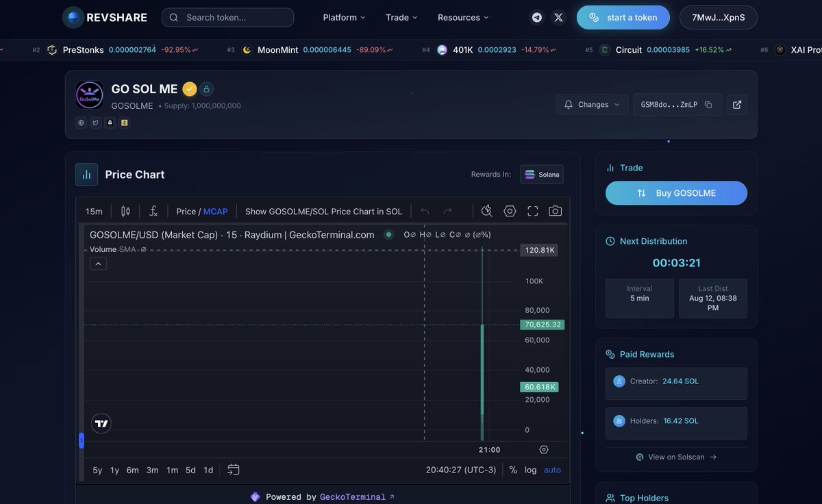Switch chart to MCAP view

215,212
